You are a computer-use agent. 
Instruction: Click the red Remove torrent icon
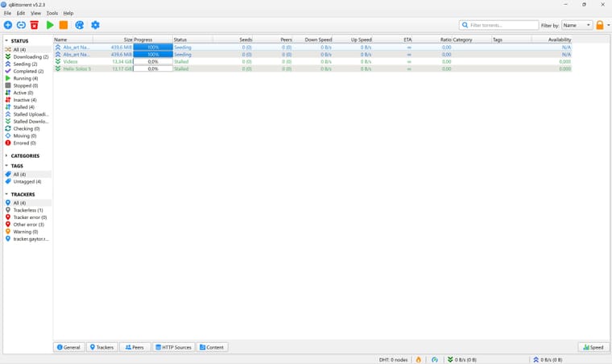(35, 25)
